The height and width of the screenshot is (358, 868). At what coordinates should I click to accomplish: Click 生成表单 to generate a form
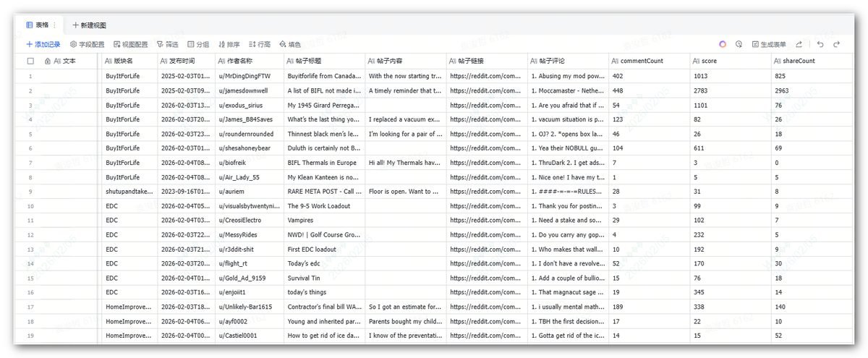(x=769, y=44)
